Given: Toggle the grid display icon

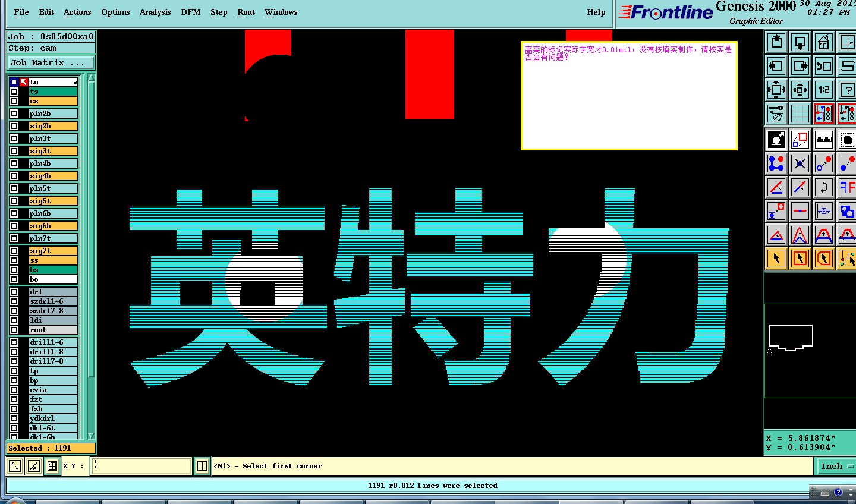Looking at the screenshot, I should (x=800, y=114).
